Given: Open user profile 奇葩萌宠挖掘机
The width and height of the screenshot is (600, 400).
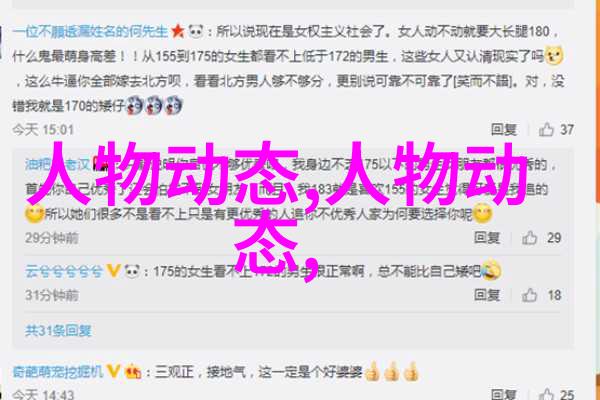Looking at the screenshot, I should tap(58, 371).
